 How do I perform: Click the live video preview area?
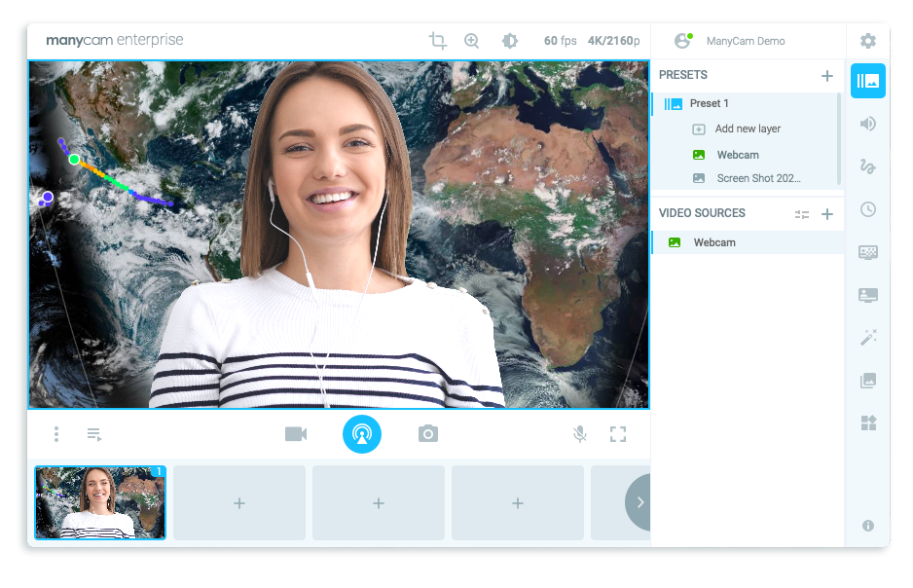339,234
